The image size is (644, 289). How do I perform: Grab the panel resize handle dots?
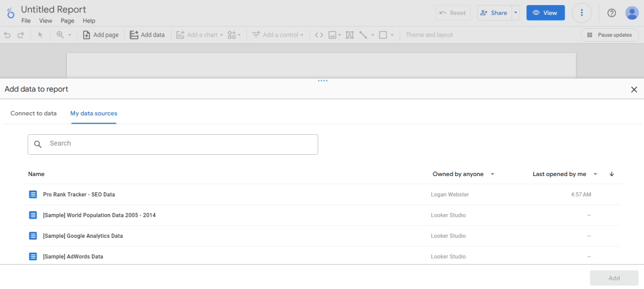(x=323, y=81)
